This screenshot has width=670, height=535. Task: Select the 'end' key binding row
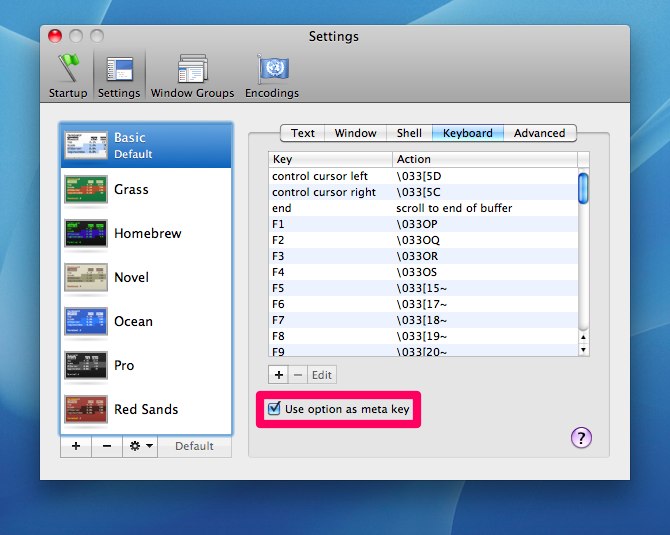coord(423,208)
